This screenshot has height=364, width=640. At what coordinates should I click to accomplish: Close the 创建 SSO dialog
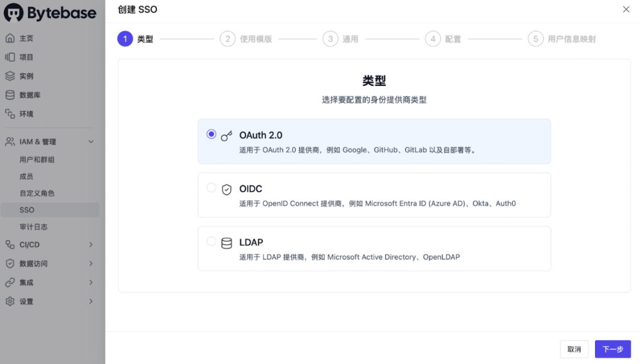(626, 9)
